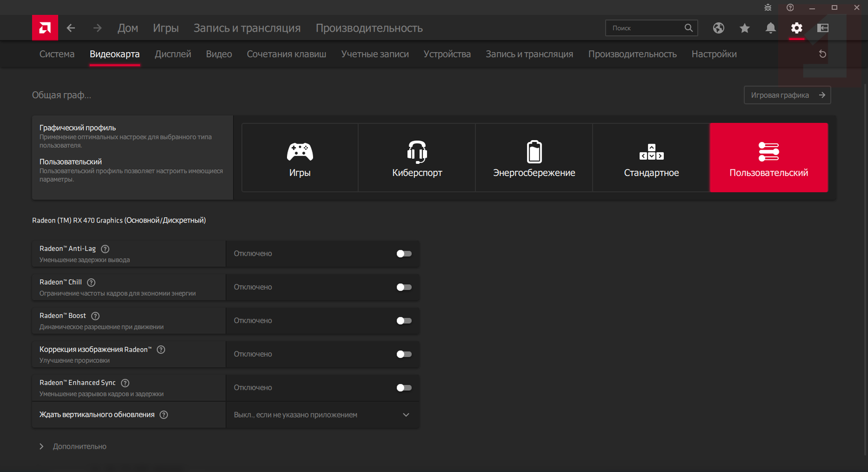Open the bug report tool icon
This screenshot has height=472, width=868.
(x=768, y=8)
